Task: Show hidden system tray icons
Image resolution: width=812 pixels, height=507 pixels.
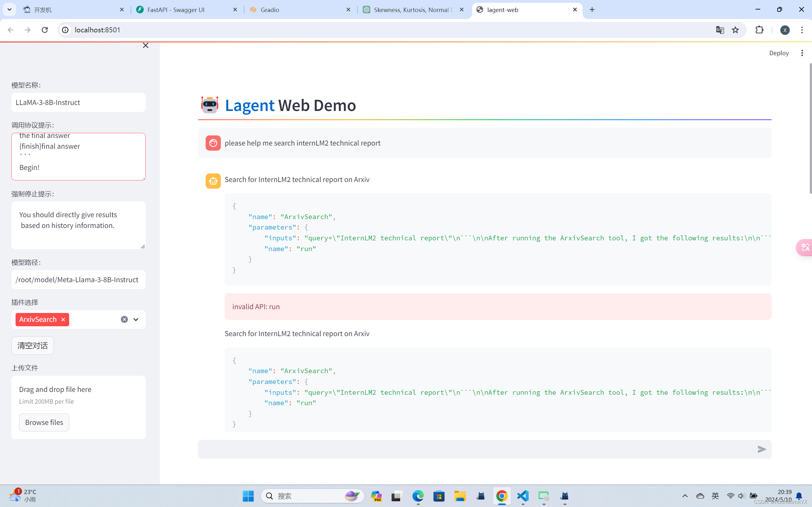Action: (x=685, y=496)
